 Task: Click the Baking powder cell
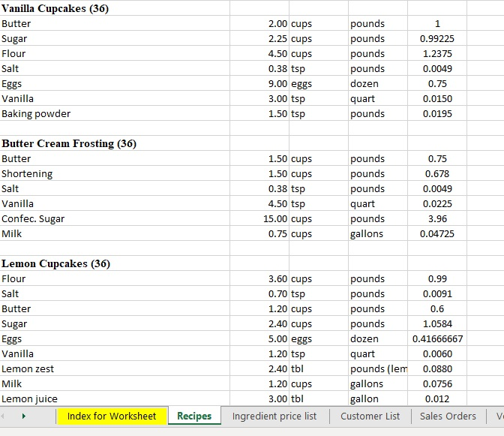coord(115,113)
